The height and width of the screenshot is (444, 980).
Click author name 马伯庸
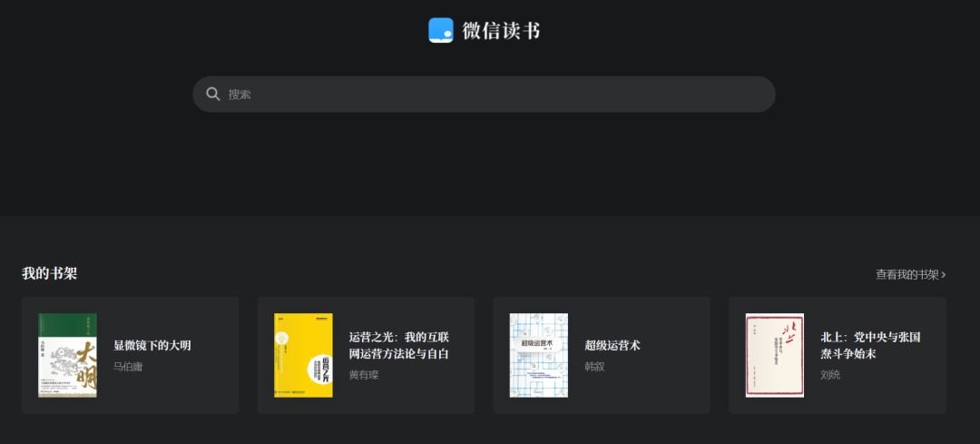(x=128, y=367)
